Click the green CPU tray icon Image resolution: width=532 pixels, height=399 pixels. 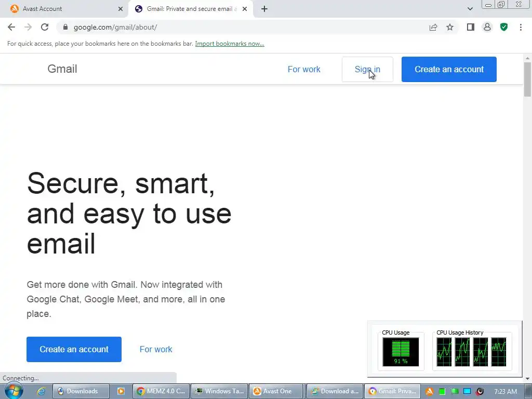(442, 392)
